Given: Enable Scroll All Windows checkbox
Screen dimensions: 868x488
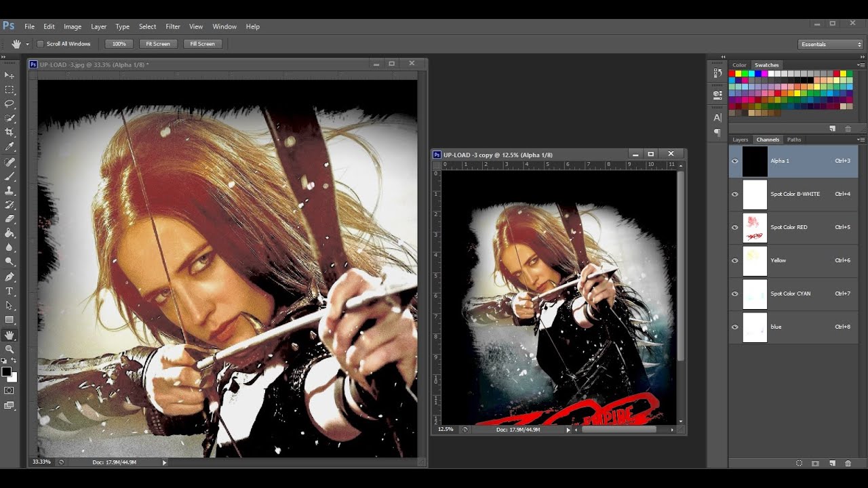Looking at the screenshot, I should point(40,44).
